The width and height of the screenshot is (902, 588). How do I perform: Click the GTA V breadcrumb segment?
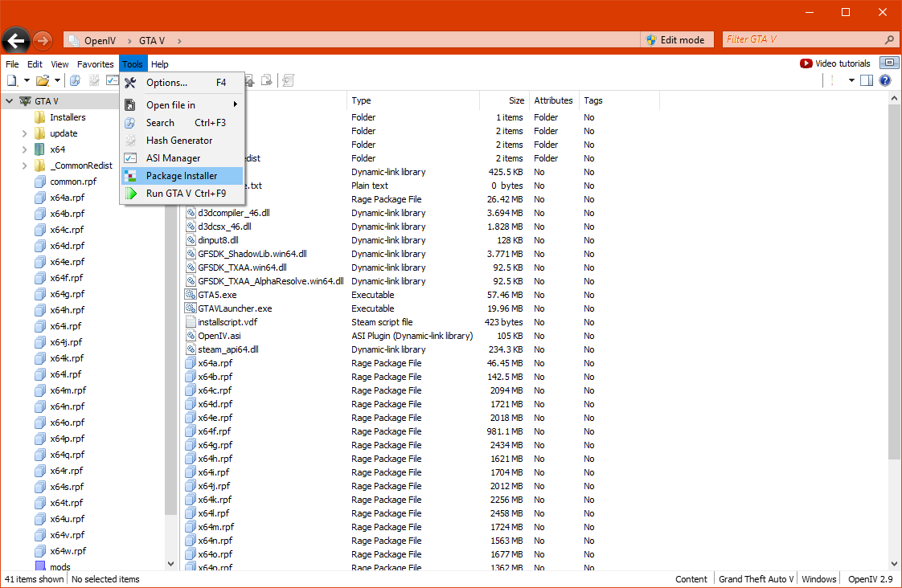(152, 41)
